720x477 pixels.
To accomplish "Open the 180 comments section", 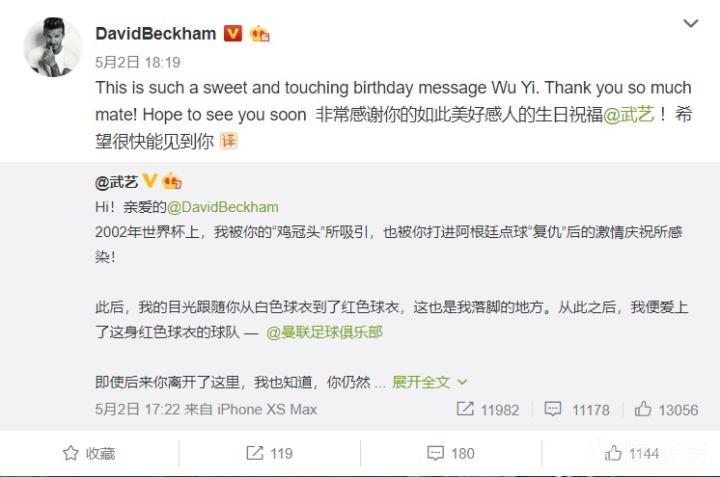I will coord(450,453).
